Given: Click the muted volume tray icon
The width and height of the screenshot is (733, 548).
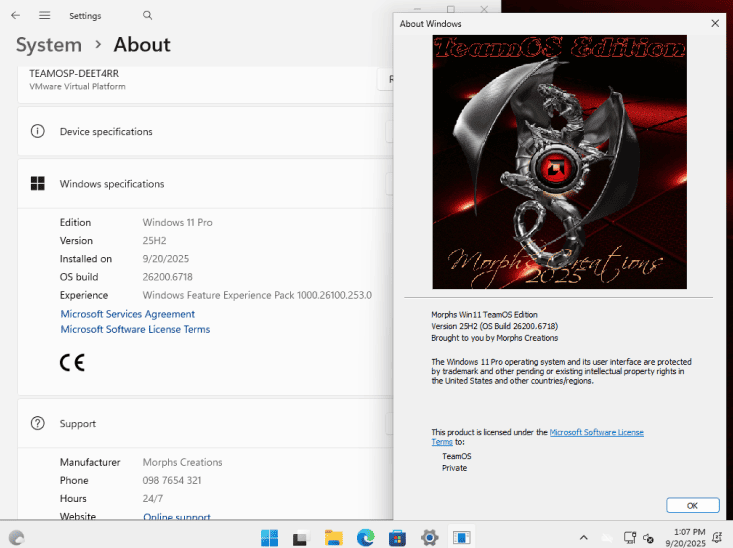Looking at the screenshot, I should click(648, 538).
